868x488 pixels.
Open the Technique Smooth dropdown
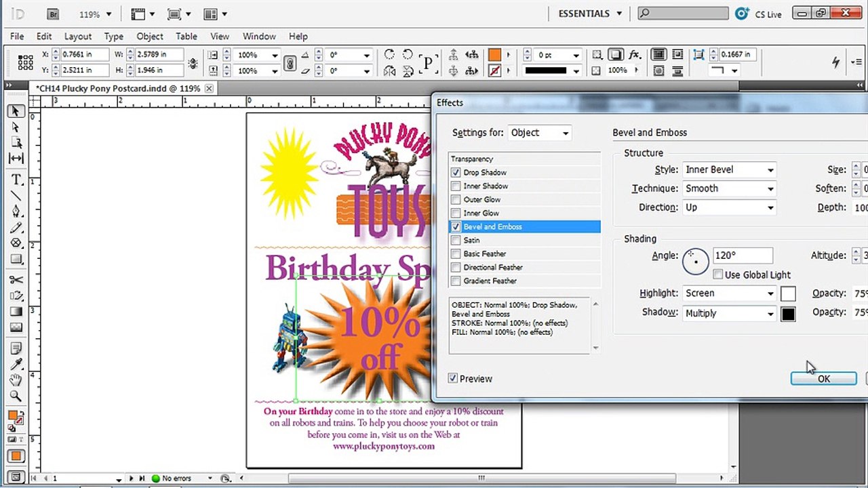point(729,188)
